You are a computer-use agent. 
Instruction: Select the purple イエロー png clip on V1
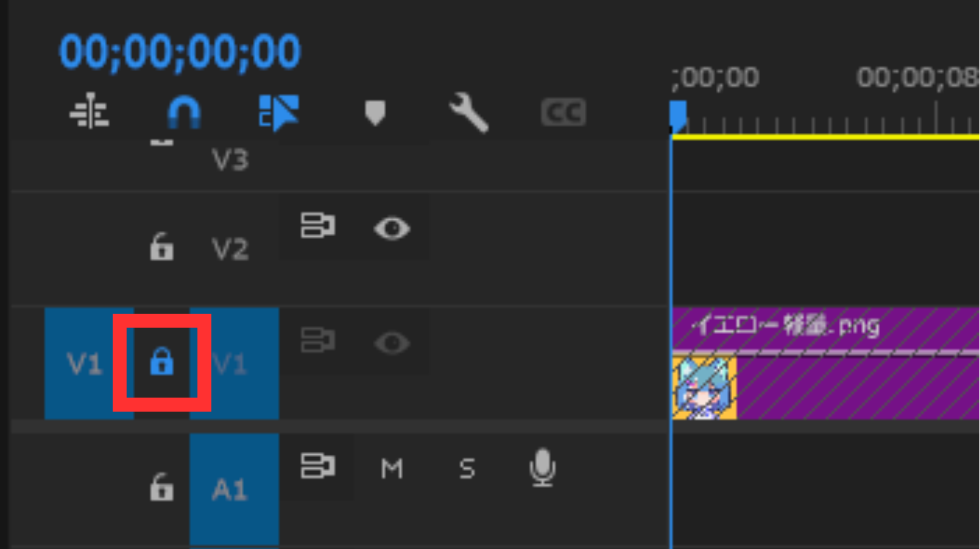[x=825, y=363]
